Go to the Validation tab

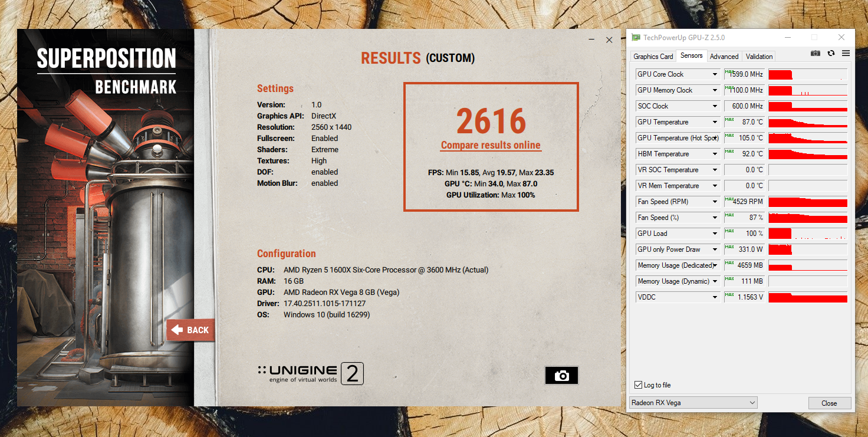tap(759, 57)
